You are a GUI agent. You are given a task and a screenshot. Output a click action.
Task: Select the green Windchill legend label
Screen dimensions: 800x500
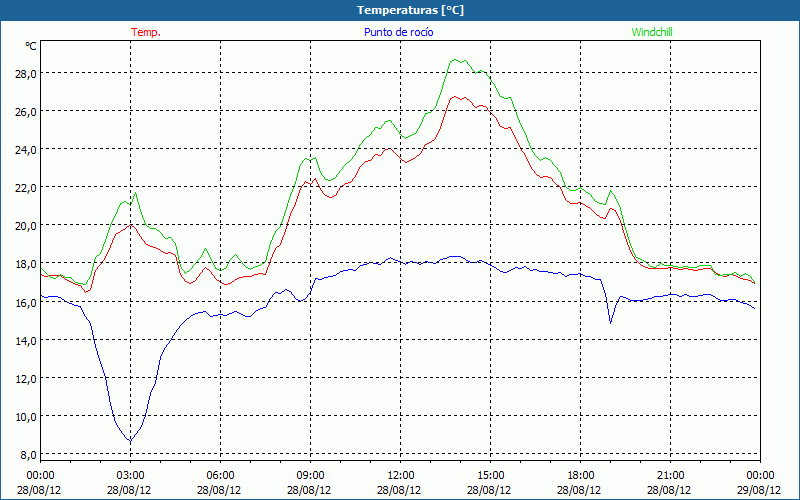(652, 32)
